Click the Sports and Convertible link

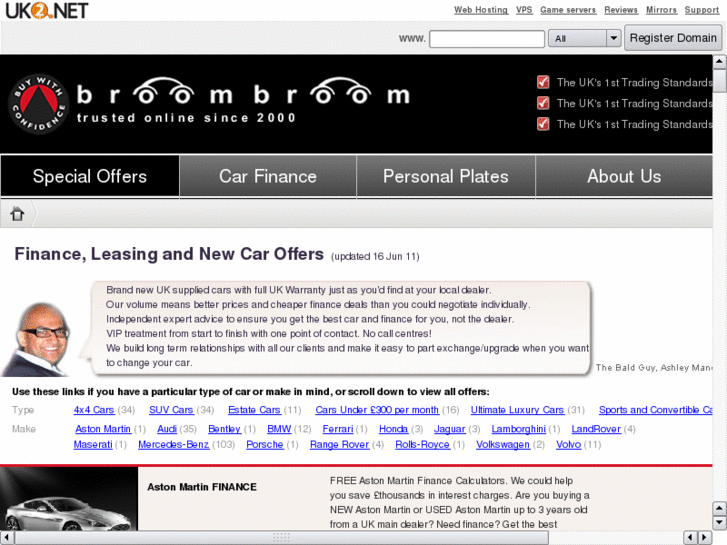pyautogui.click(x=656, y=410)
